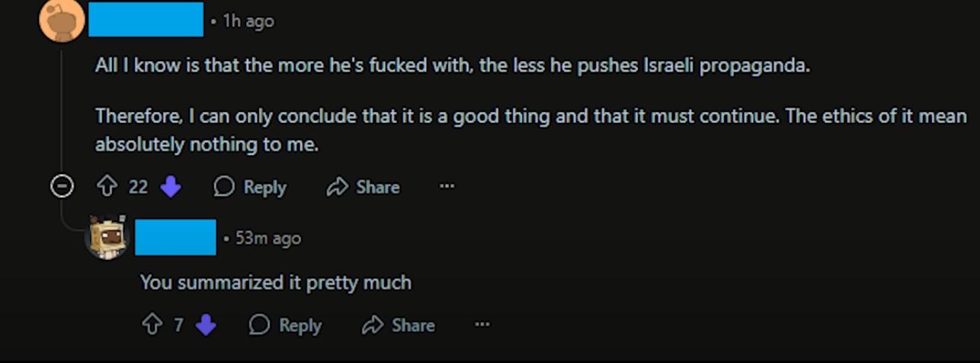Downvote the Israeli propaganda comment
980x363 pixels.
pyautogui.click(x=171, y=187)
